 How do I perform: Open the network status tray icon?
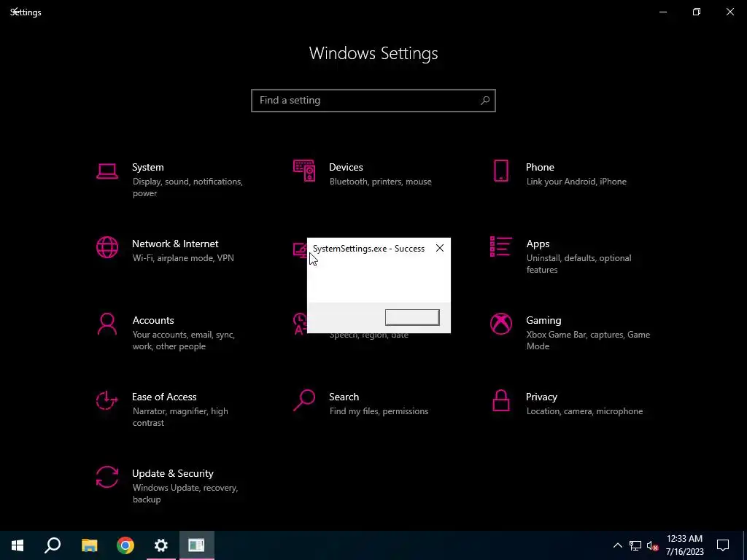point(635,545)
